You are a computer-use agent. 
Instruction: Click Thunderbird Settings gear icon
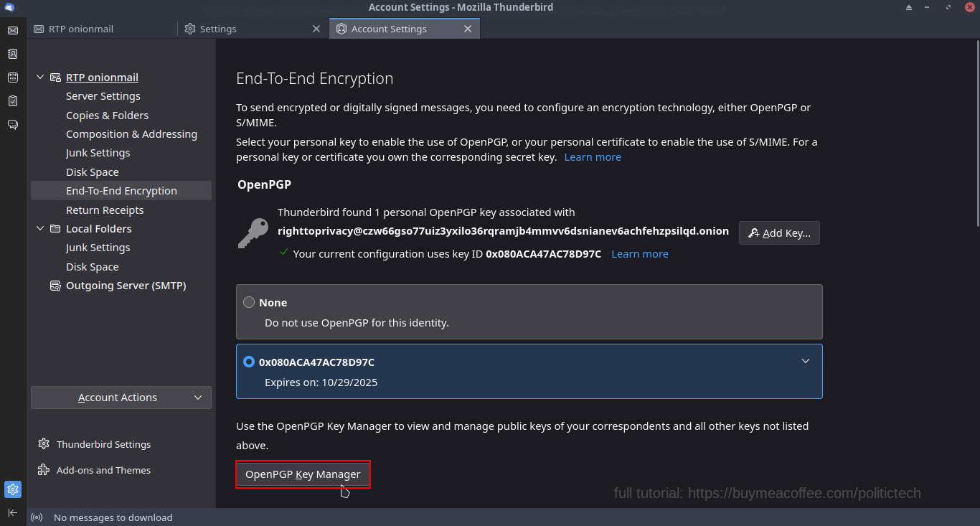point(44,444)
